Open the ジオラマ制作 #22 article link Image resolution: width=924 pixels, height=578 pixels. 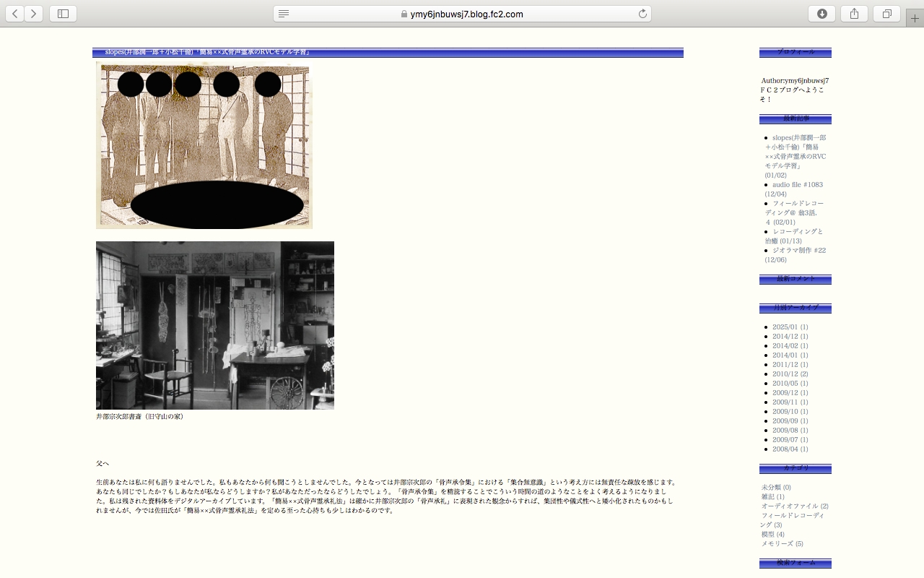798,251
